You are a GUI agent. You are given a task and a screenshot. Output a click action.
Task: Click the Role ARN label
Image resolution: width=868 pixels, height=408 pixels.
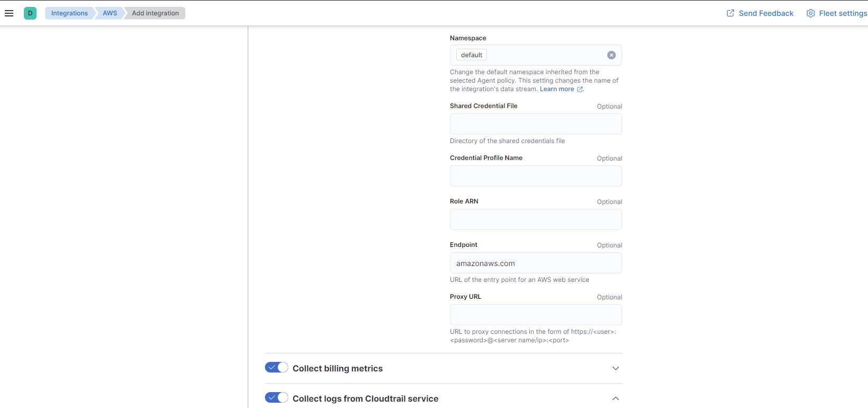pyautogui.click(x=464, y=201)
